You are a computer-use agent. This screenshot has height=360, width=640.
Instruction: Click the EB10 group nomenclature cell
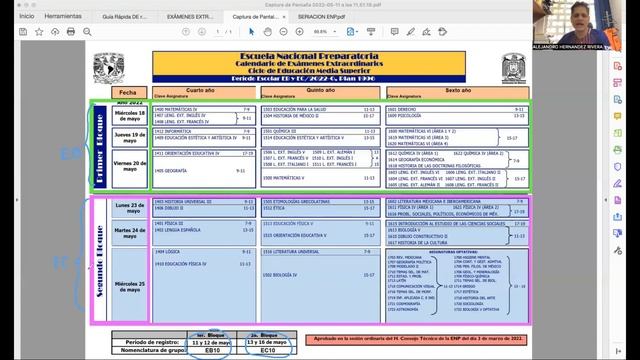(212, 350)
